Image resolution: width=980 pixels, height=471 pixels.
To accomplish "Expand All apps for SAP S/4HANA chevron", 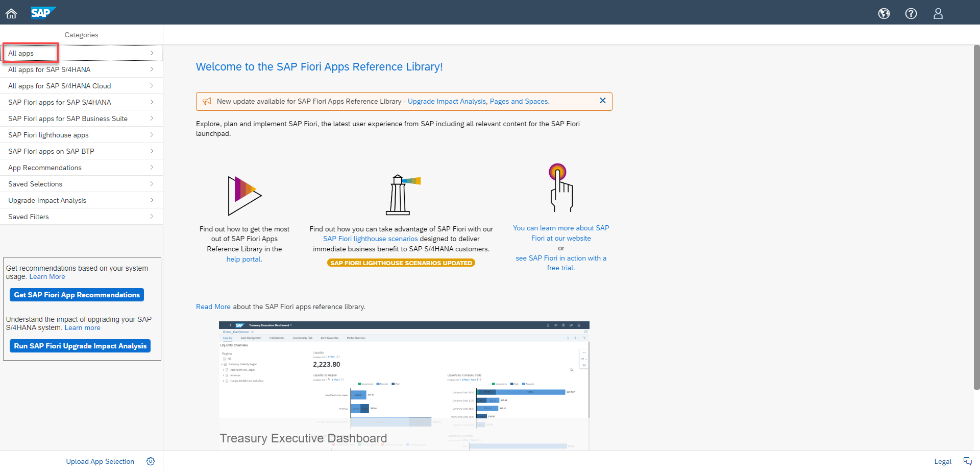I will pos(152,69).
